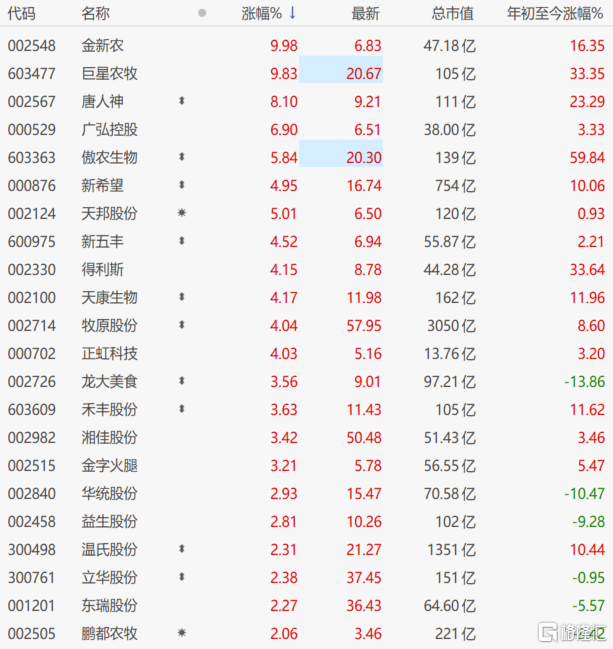This screenshot has height=649, width=613.
Task: Sort by the 最新 column header
Action: coord(365,14)
